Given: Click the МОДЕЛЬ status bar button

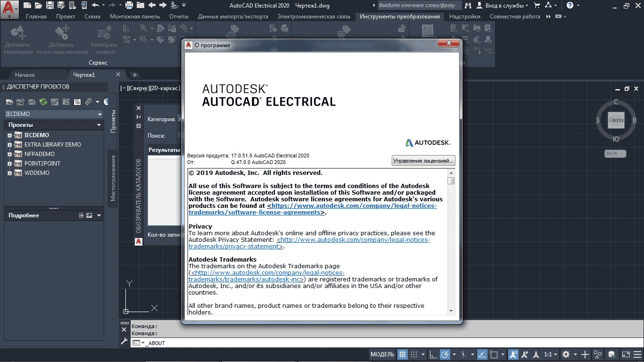Looking at the screenshot, I should click(x=382, y=354).
